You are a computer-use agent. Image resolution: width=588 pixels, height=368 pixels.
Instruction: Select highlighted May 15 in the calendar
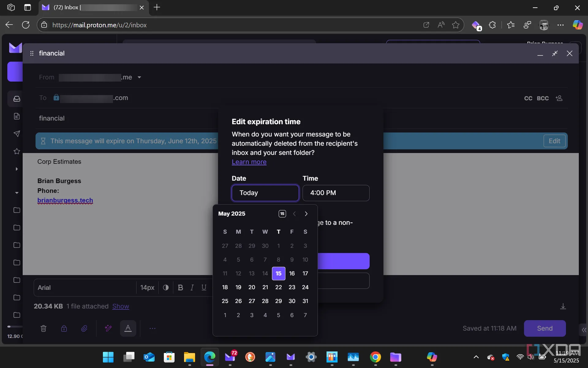click(x=278, y=274)
